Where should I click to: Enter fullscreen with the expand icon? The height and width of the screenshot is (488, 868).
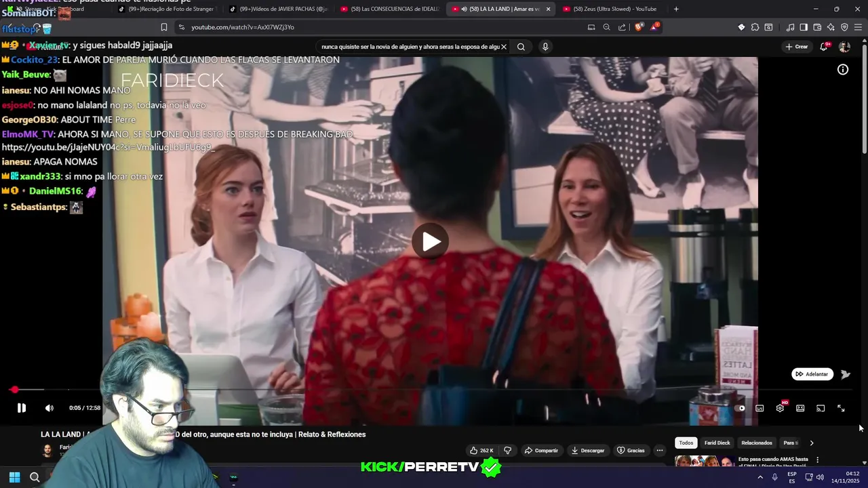pyautogui.click(x=841, y=408)
